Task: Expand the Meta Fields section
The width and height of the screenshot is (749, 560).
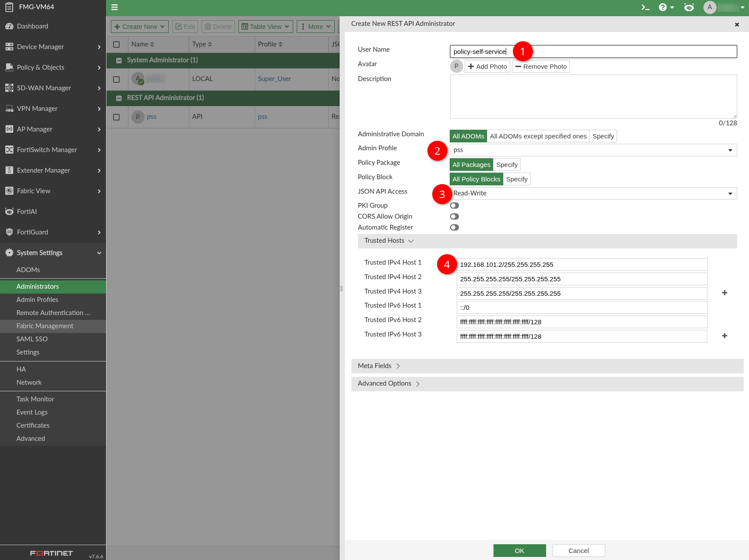Action: tap(547, 366)
